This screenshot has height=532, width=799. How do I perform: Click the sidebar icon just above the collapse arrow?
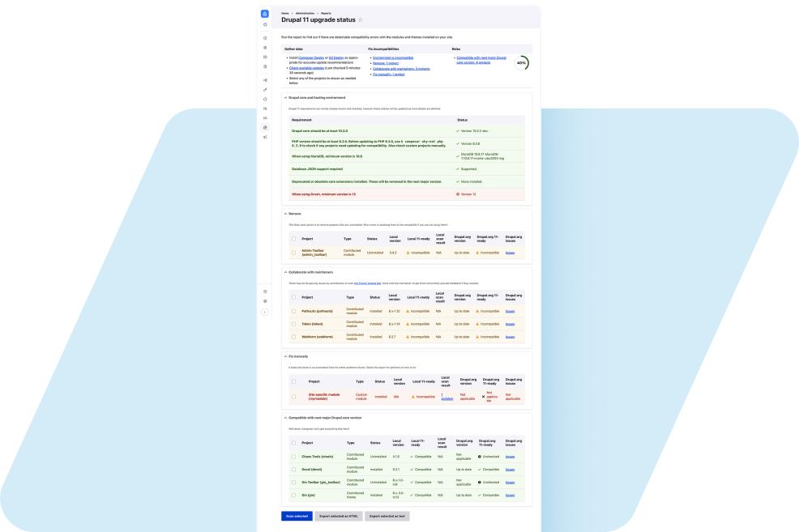click(x=265, y=301)
